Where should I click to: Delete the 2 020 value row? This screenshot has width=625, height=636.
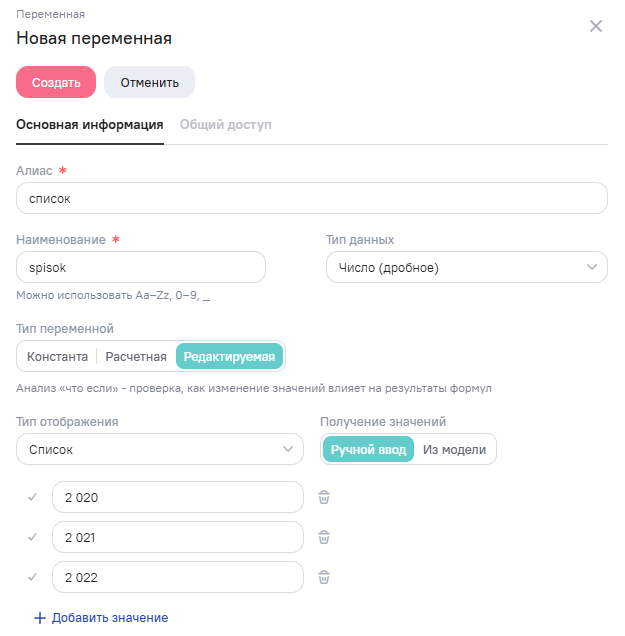pyautogui.click(x=324, y=497)
